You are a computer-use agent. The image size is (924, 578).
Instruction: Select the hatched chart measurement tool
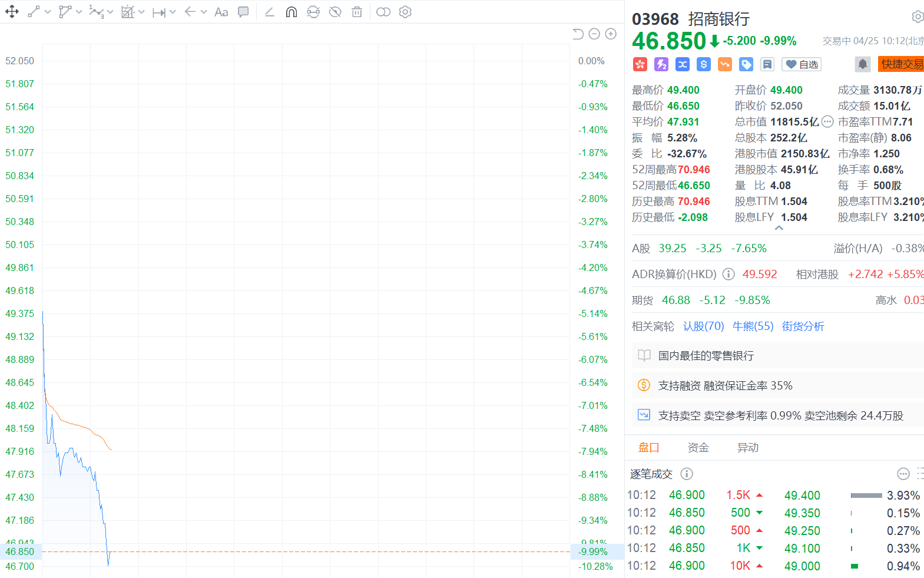(x=128, y=12)
